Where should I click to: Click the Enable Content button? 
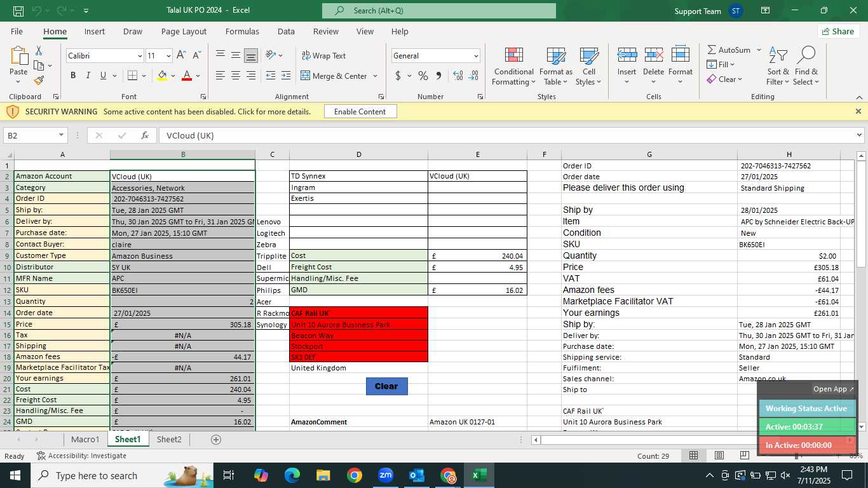360,111
